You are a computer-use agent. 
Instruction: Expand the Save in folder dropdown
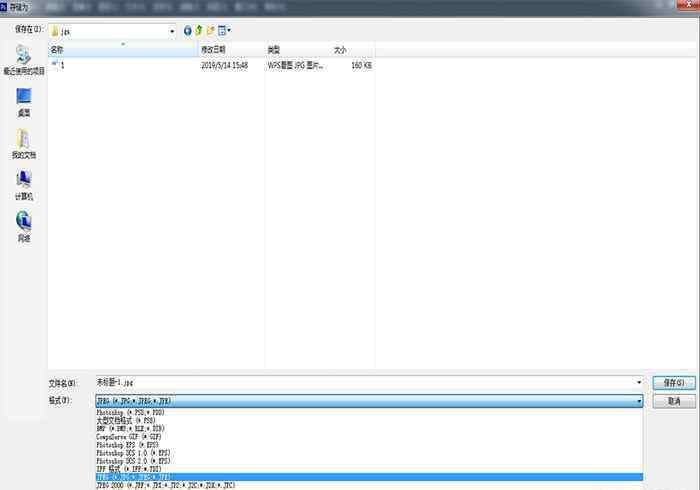tap(172, 31)
